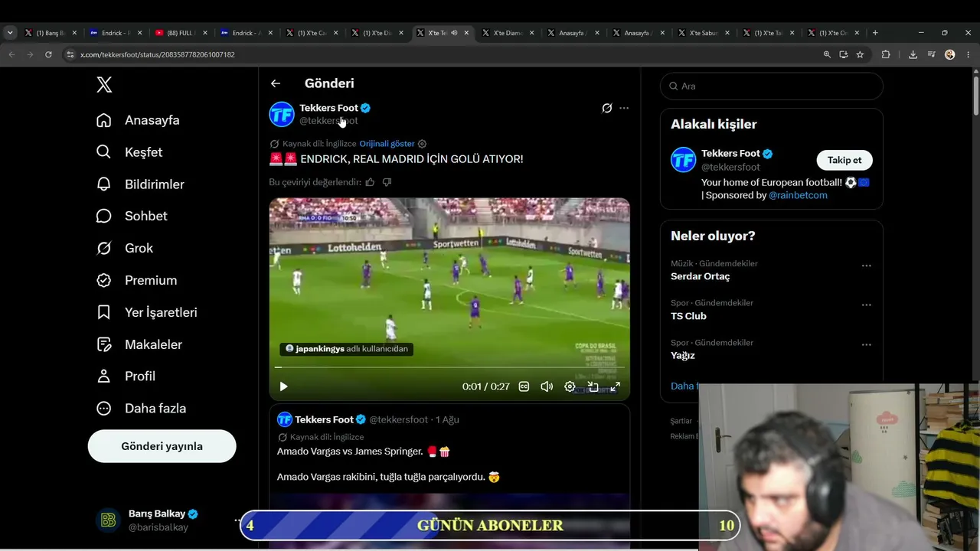Click the page vertical scrollbar
The height and width of the screenshot is (551, 980).
pos(976,96)
